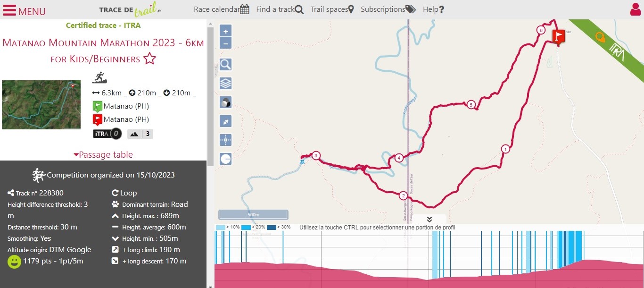Zoom out on the map

(226, 43)
